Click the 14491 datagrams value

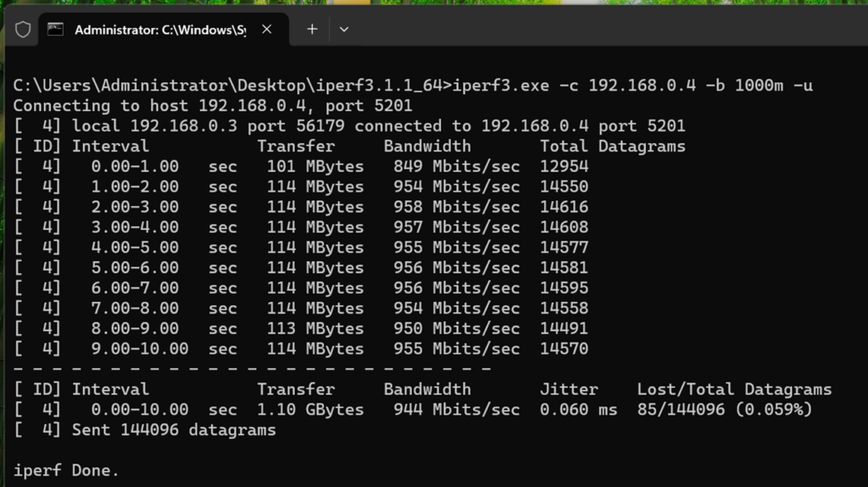tap(564, 328)
